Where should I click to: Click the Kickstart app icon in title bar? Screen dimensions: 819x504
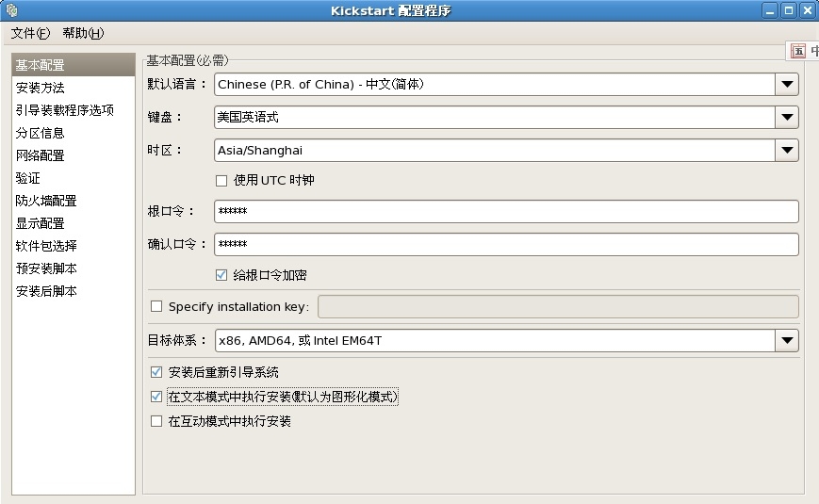(x=11, y=10)
